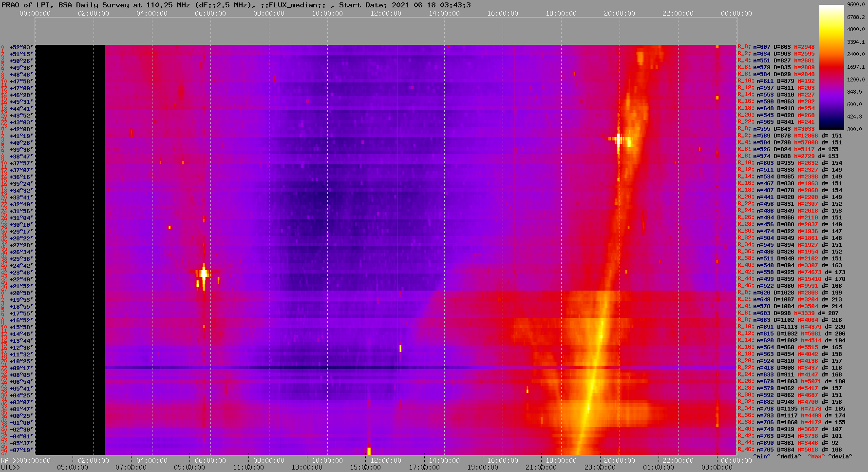Click the +52°03' declination label

[x=21, y=47]
